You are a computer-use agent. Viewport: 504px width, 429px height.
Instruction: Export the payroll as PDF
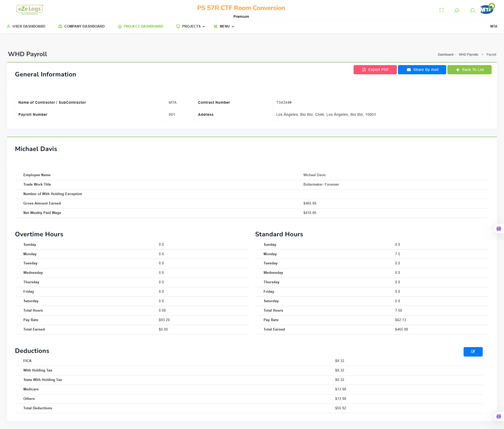point(375,70)
